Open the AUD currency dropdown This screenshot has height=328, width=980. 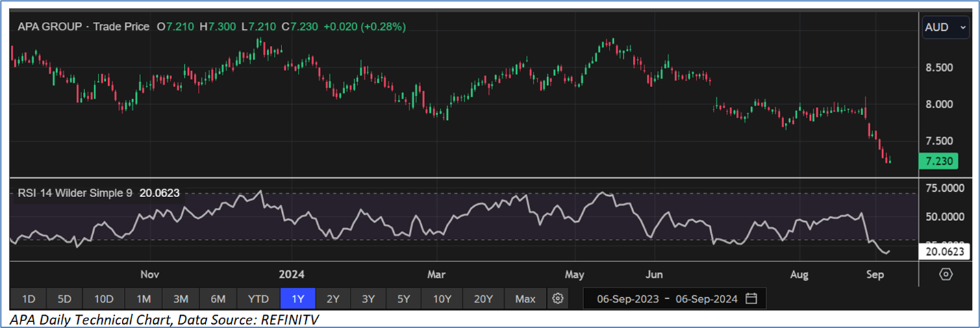(x=946, y=27)
